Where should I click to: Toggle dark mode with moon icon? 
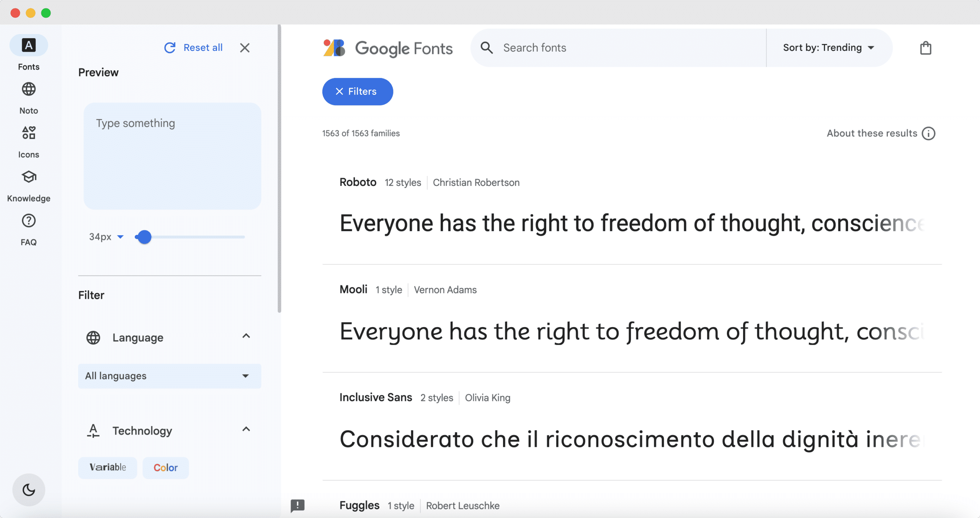29,490
